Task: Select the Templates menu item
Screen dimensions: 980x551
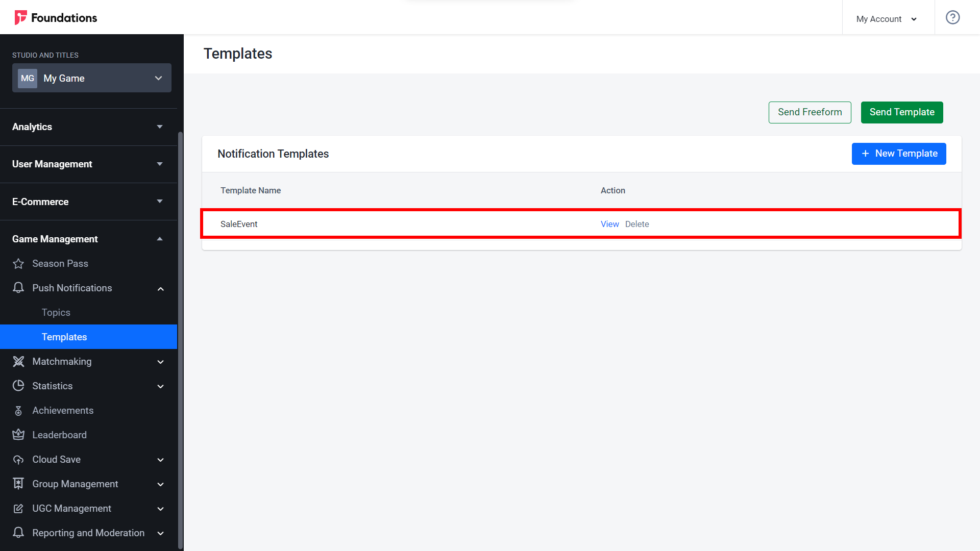Action: (x=64, y=336)
